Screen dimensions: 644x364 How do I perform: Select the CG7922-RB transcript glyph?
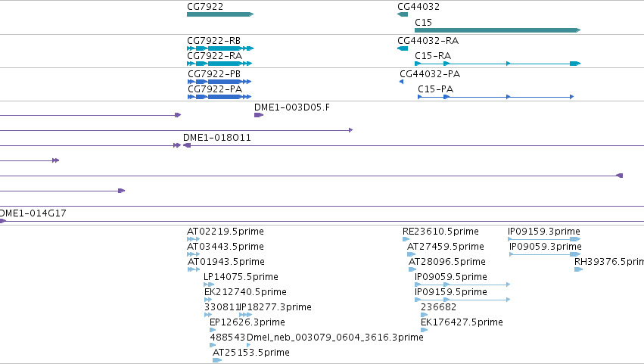click(x=220, y=48)
